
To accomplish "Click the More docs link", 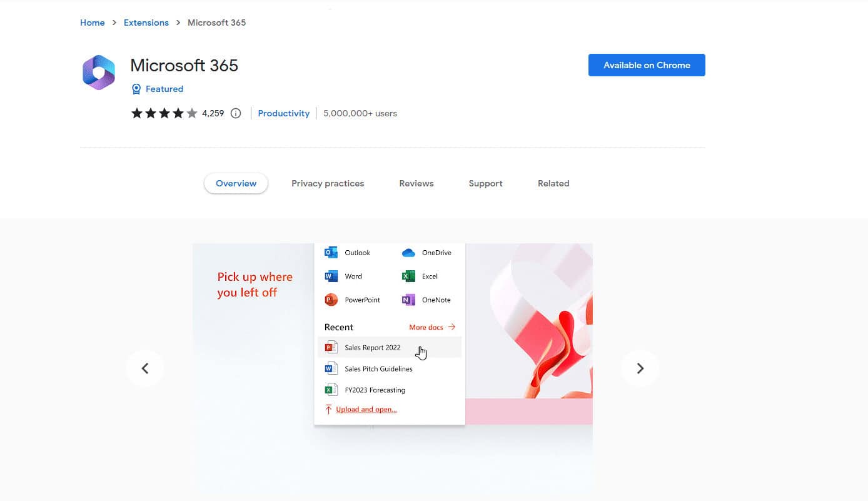I will point(432,327).
